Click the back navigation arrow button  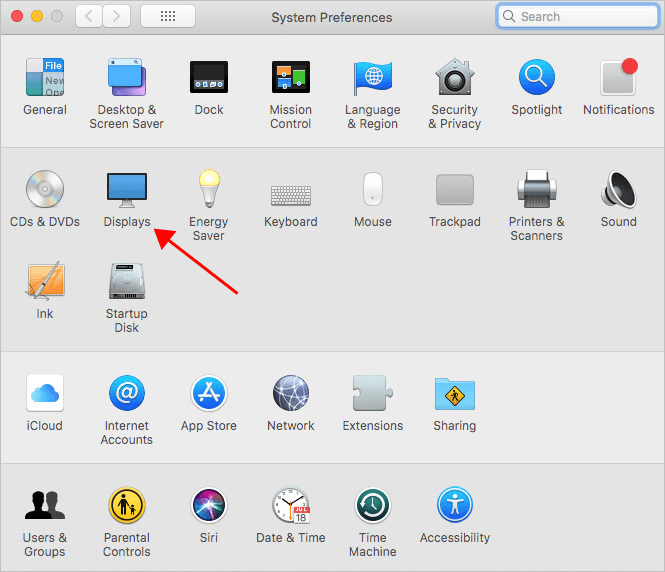(x=89, y=16)
